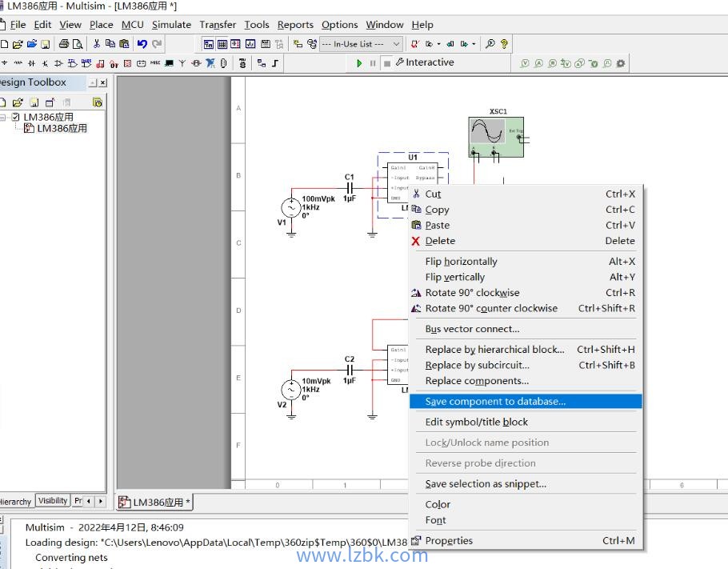Place an Analog op-amp component
This screenshot has width=728, height=569.
click(58, 63)
